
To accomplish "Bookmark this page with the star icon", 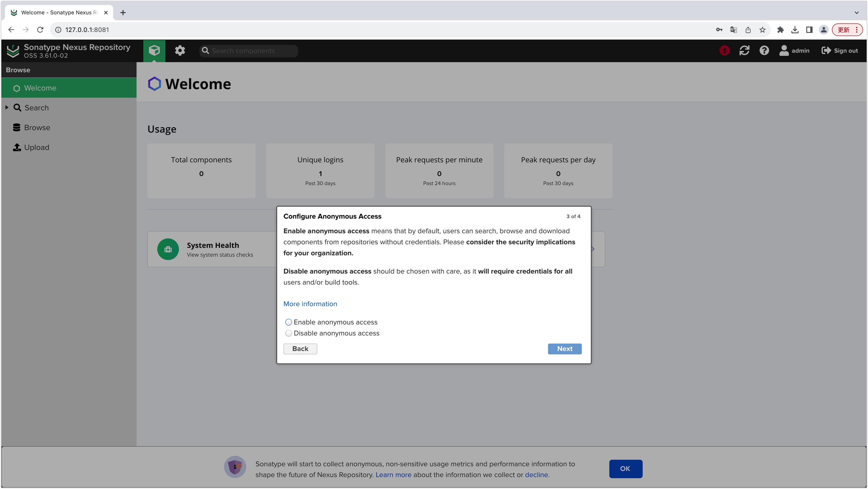I will [x=763, y=30].
